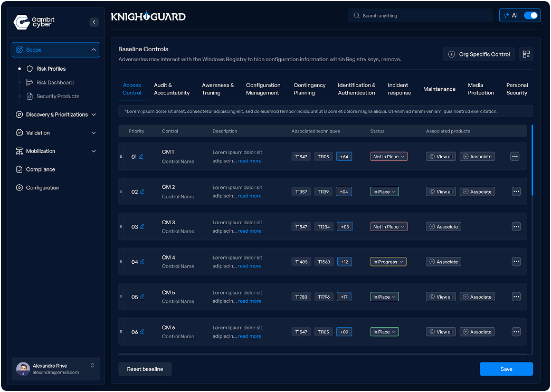View all associated products for CM 1
Image resolution: width=551 pixels, height=392 pixels.
point(441,157)
